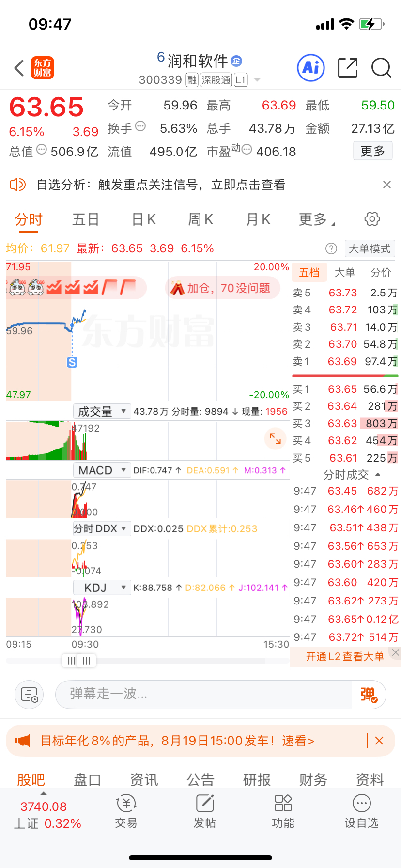This screenshot has height=868, width=401.
Task: Open the help question mark icon
Action: point(331,248)
